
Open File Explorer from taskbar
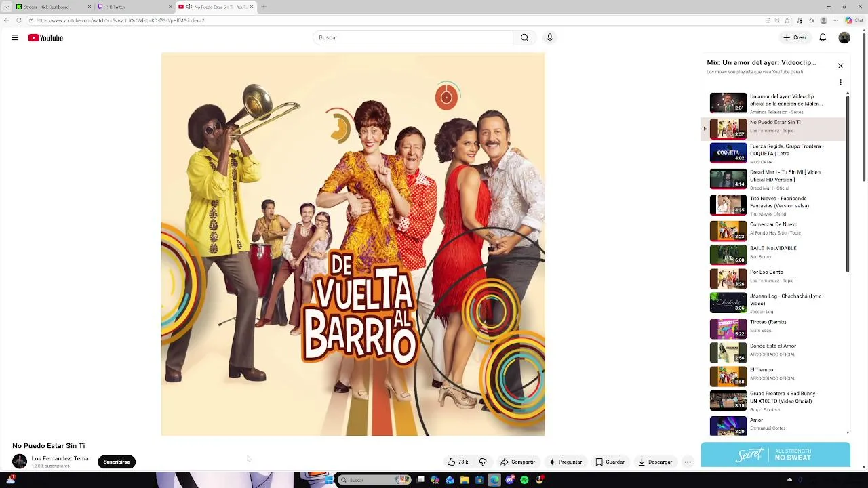point(465,480)
